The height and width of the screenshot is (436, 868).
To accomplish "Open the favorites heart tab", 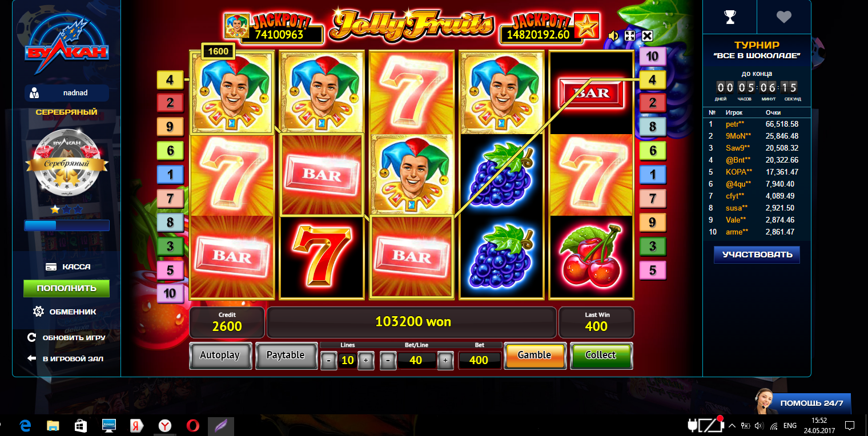I will click(x=784, y=18).
